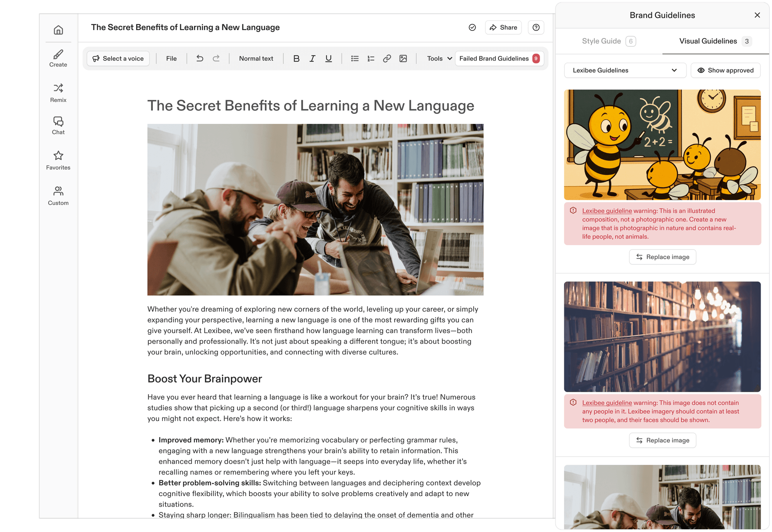This screenshot has width=772, height=532.
Task: Open the Normal text style dropdown
Action: tap(256, 58)
